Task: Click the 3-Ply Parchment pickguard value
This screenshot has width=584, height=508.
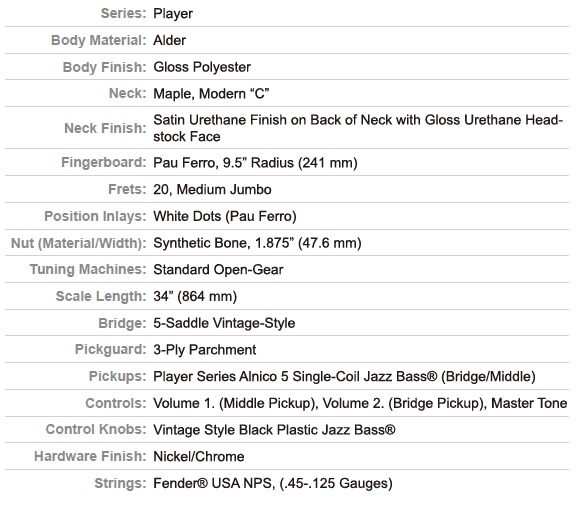Action: [x=204, y=350]
